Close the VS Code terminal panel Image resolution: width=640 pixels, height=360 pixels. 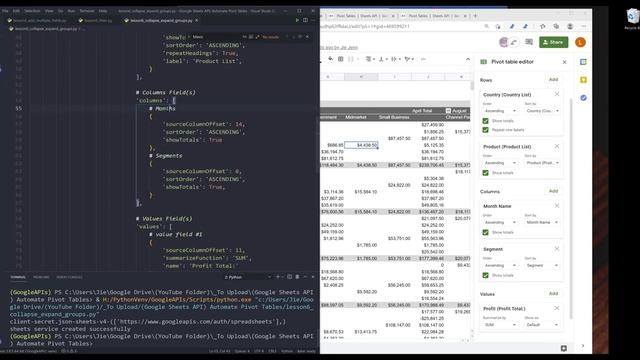coord(313,277)
